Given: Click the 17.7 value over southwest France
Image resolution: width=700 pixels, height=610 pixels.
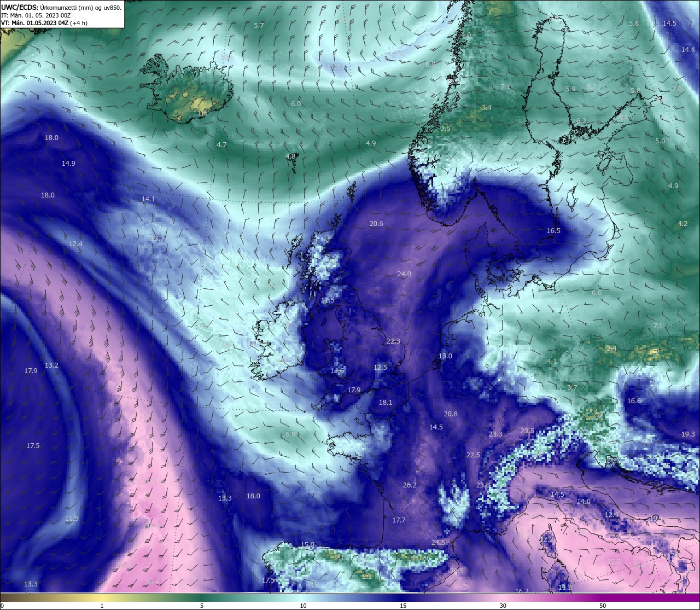Looking at the screenshot, I should point(399,520).
